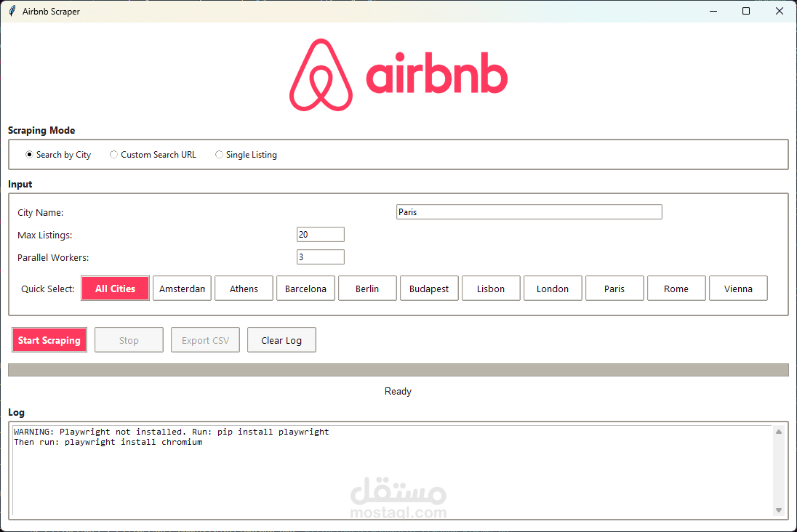Click the scraping progress bar
797x532 pixels.
point(398,370)
